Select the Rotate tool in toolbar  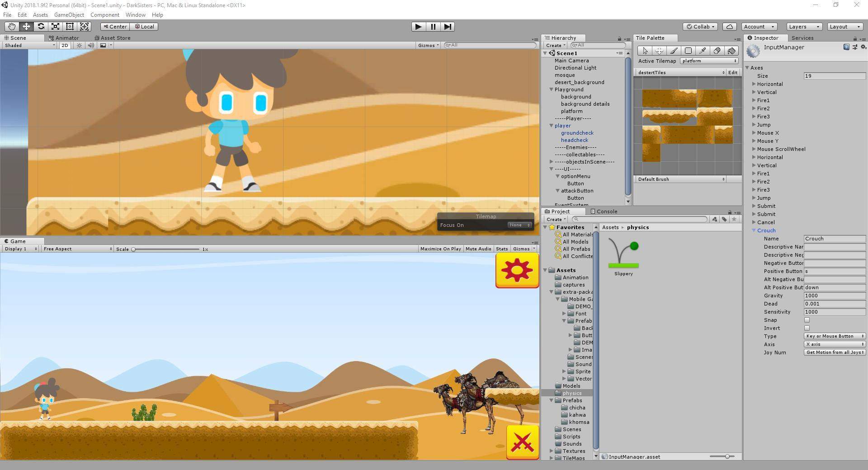(41, 27)
